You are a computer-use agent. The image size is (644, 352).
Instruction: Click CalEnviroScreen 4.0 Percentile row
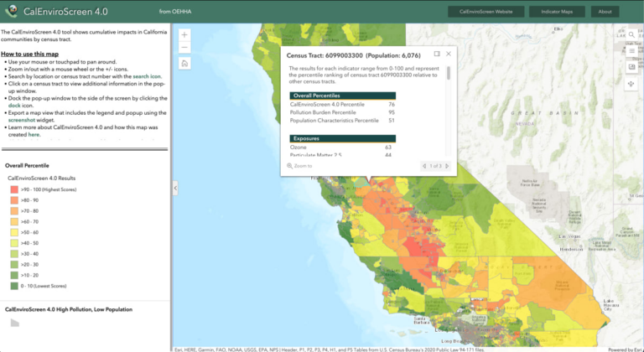[x=342, y=104]
